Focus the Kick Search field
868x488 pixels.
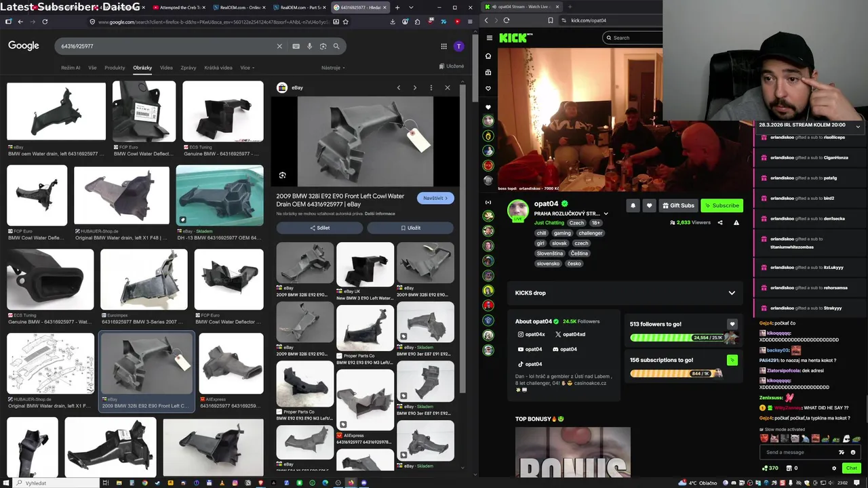[x=632, y=38]
